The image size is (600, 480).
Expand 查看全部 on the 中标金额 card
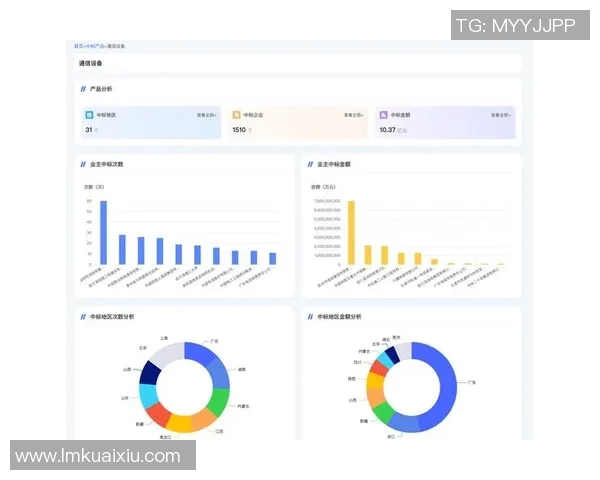point(501,115)
